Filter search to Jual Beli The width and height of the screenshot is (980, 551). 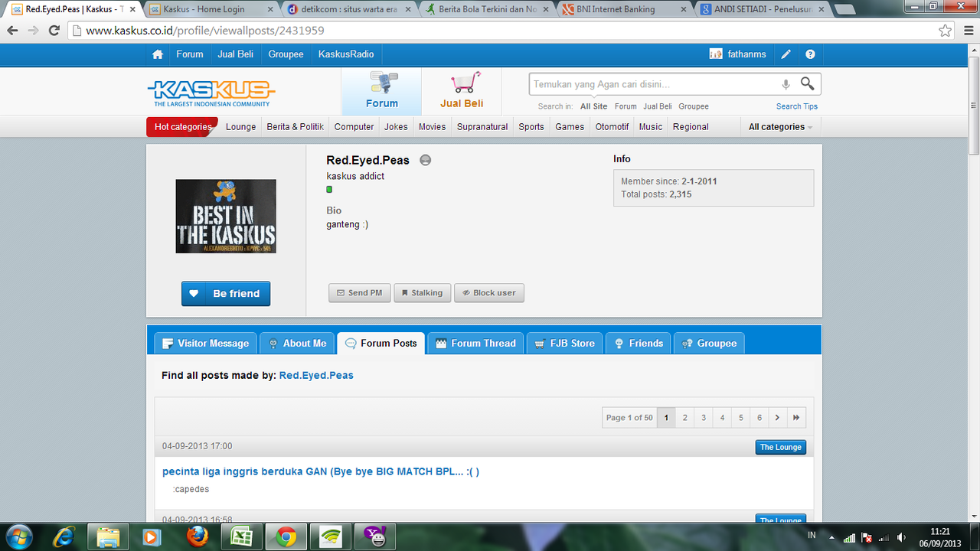tap(658, 106)
